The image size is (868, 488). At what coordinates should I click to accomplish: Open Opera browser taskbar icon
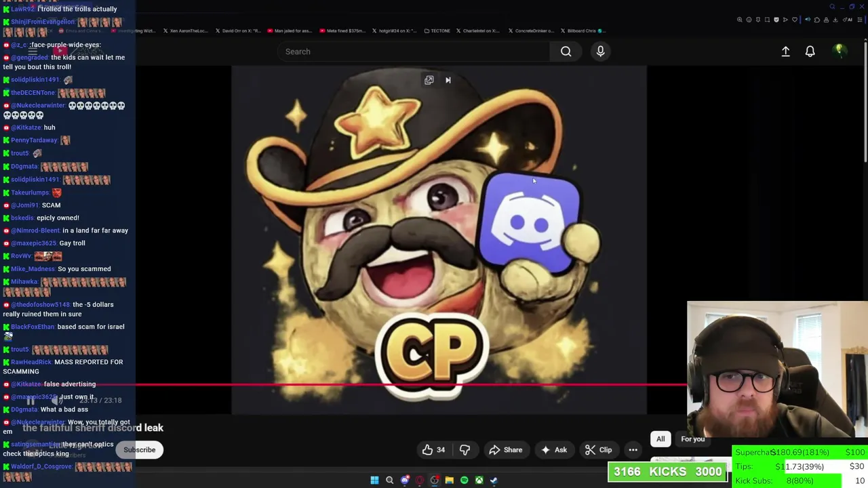click(x=420, y=481)
